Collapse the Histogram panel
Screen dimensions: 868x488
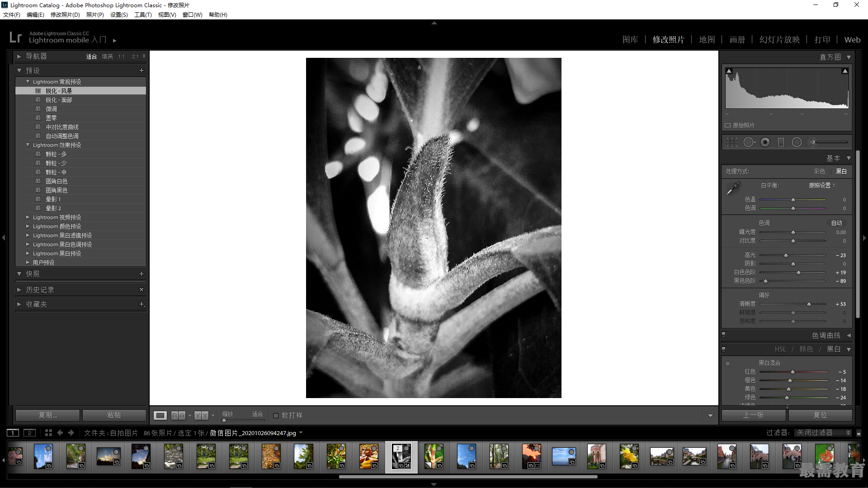[x=849, y=57]
